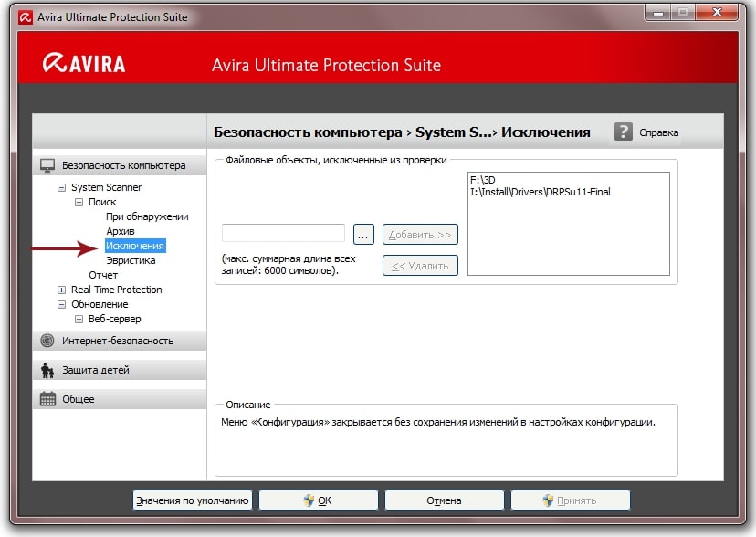Image resolution: width=756 pixels, height=537 pixels.
Task: Select Веб-сервер tree item
Action: click(115, 319)
